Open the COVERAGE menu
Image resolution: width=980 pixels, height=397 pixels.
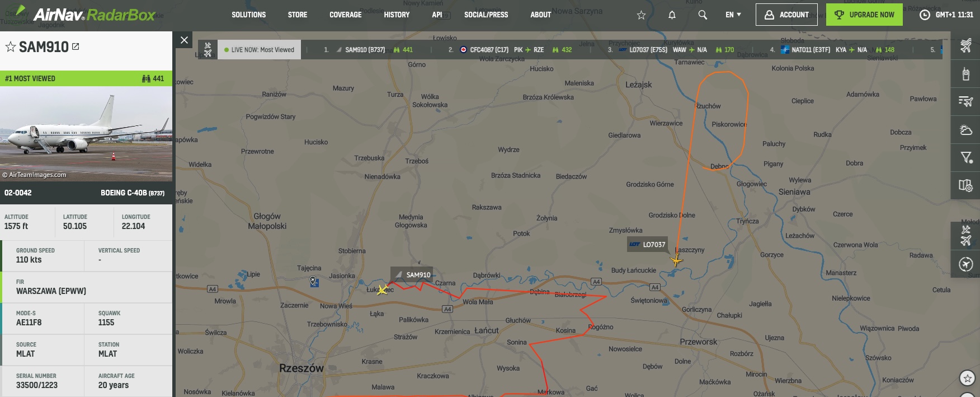[346, 15]
